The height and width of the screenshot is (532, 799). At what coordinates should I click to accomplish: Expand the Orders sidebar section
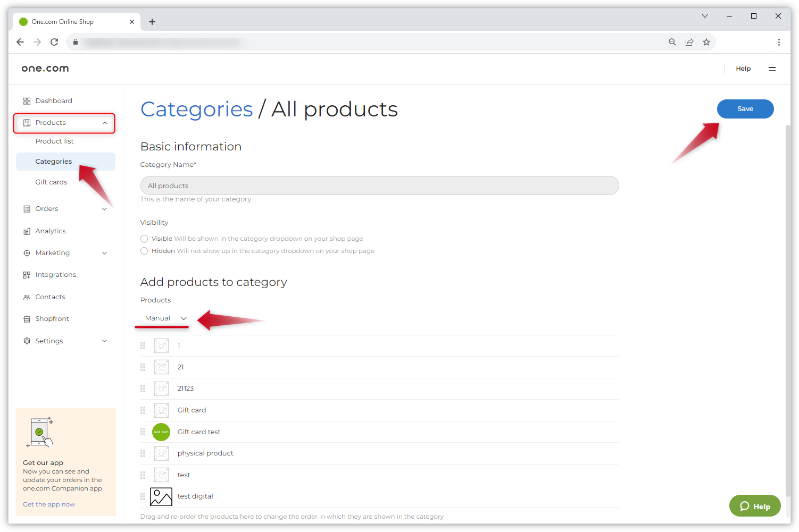coord(104,209)
